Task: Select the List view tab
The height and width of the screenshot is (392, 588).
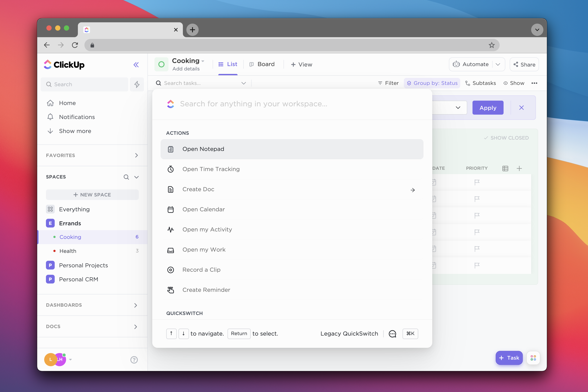Action: (228, 64)
